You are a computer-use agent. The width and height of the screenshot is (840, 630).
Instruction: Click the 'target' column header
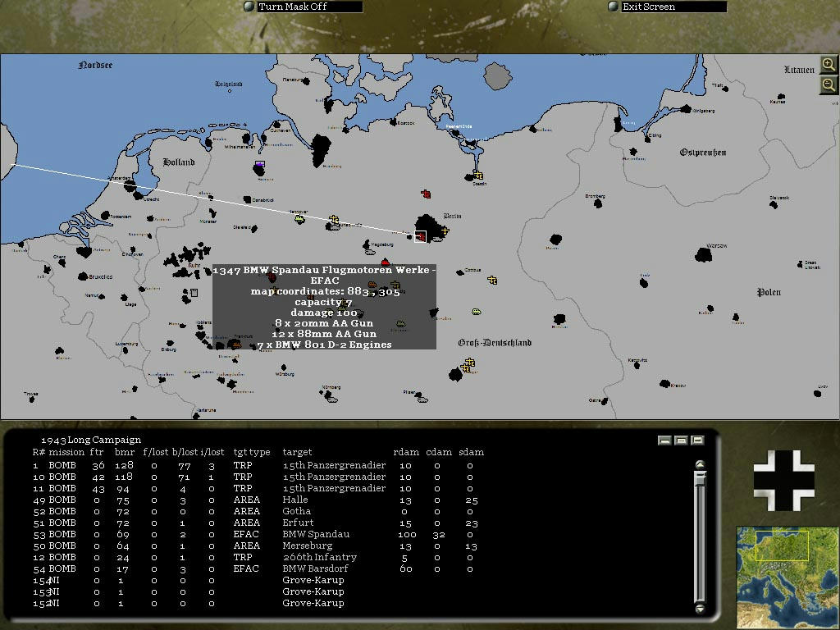pos(297,452)
